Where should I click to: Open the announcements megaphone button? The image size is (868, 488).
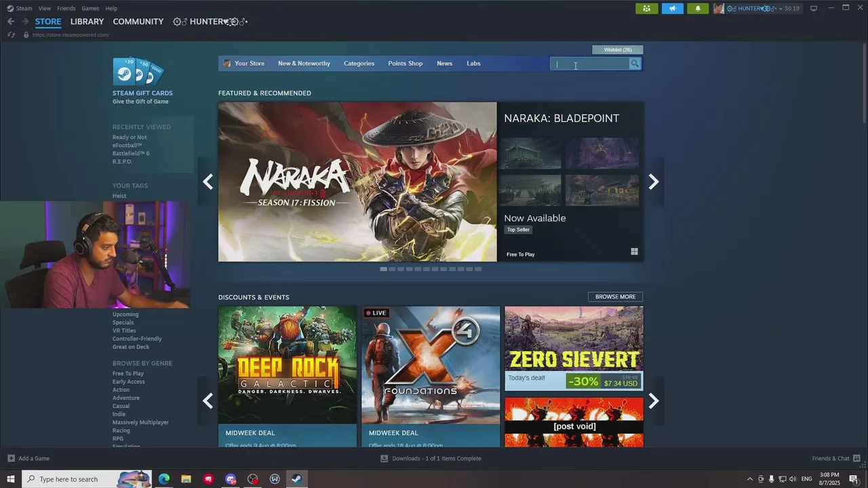[x=672, y=8]
